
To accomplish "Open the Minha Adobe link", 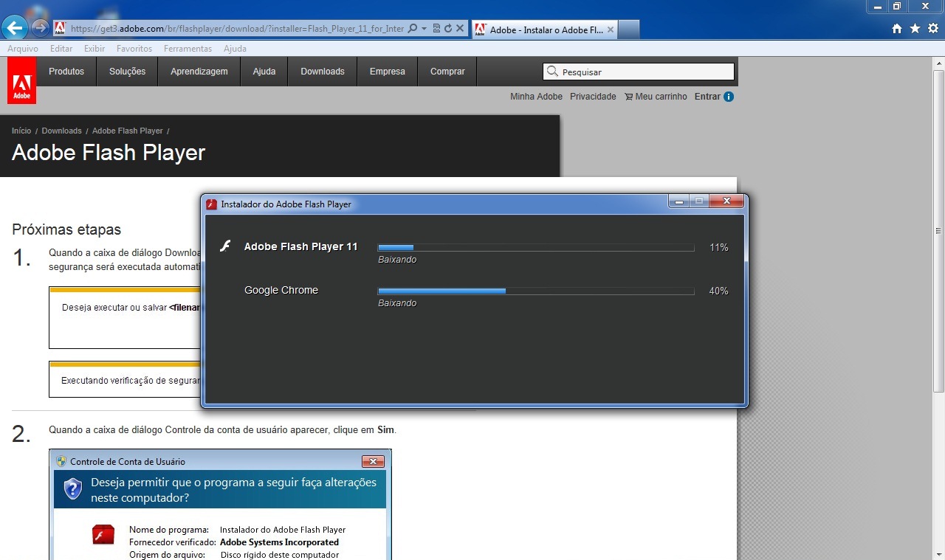I will click(536, 97).
